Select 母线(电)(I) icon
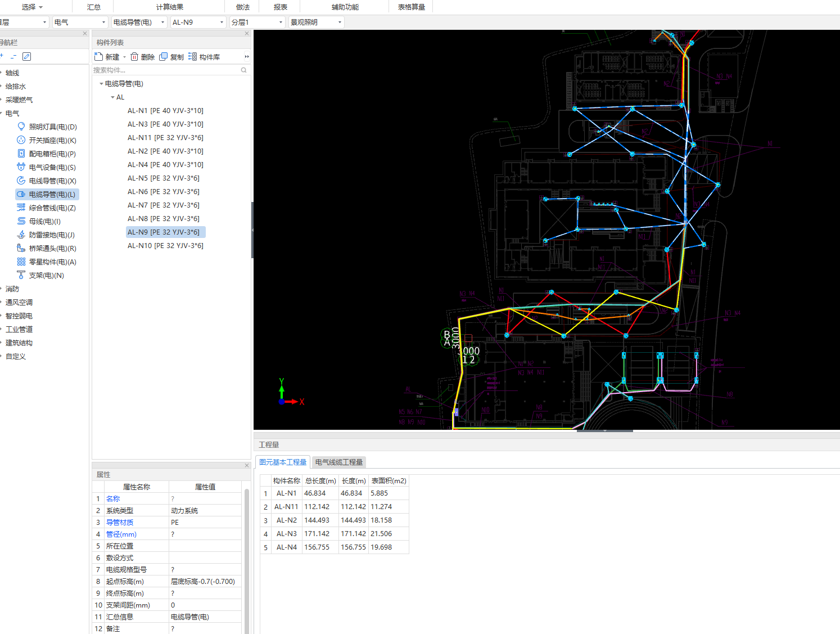 [x=21, y=221]
